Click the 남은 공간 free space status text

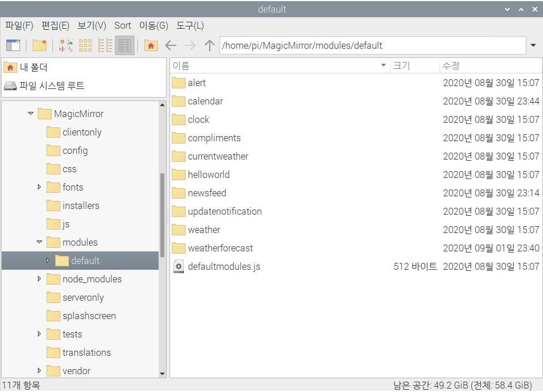(x=463, y=385)
